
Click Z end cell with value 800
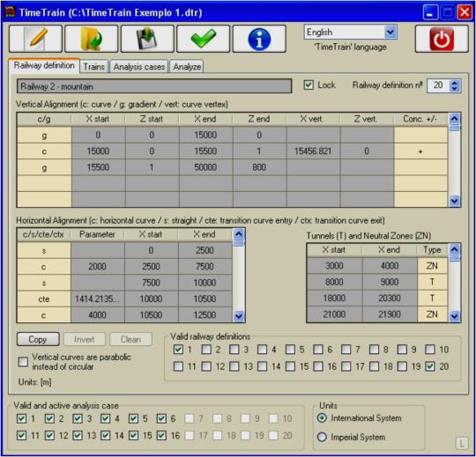click(x=259, y=167)
